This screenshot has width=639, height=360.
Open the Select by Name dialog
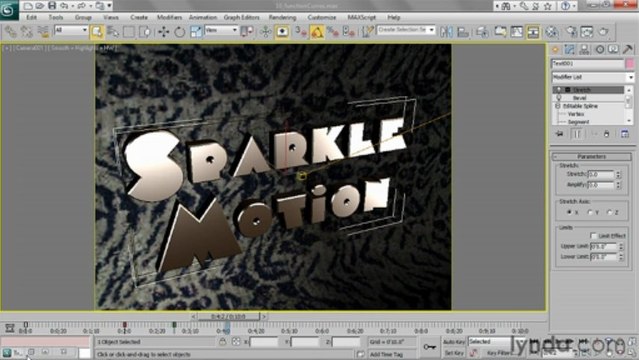113,32
